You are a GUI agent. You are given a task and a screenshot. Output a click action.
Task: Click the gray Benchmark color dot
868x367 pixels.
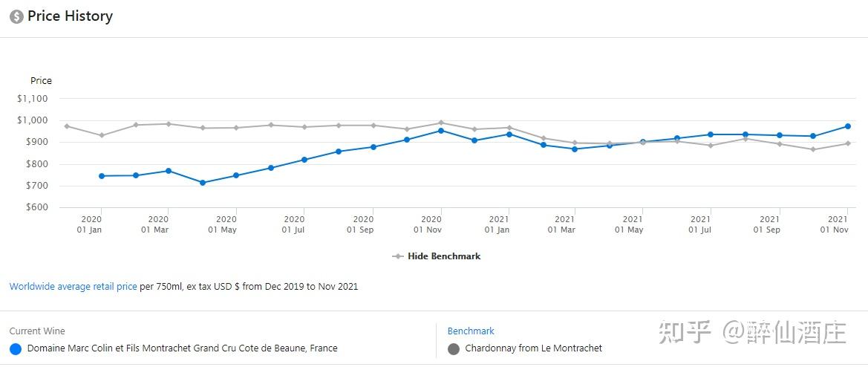click(454, 348)
